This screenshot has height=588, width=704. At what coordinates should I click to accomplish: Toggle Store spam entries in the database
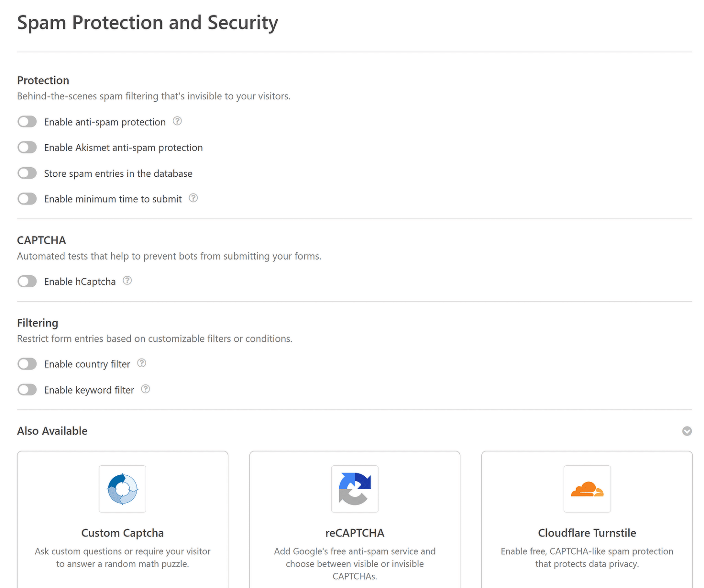click(x=27, y=173)
